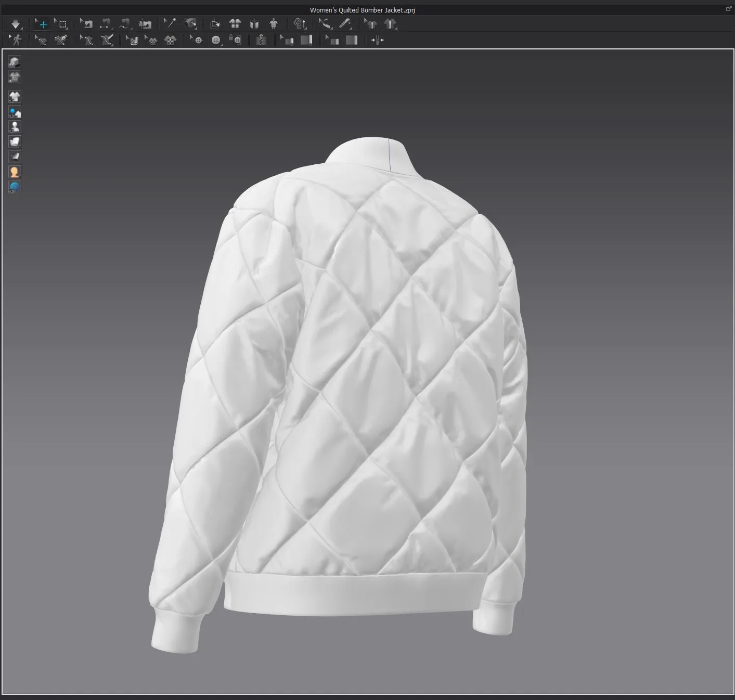735x700 pixels.
Task: Choose the Binding fabric roll tool
Action: (306, 40)
